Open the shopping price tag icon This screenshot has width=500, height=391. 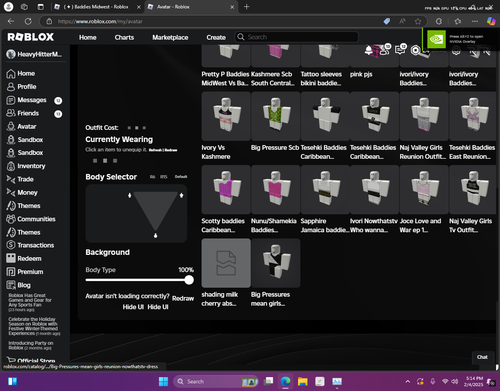(x=387, y=21)
